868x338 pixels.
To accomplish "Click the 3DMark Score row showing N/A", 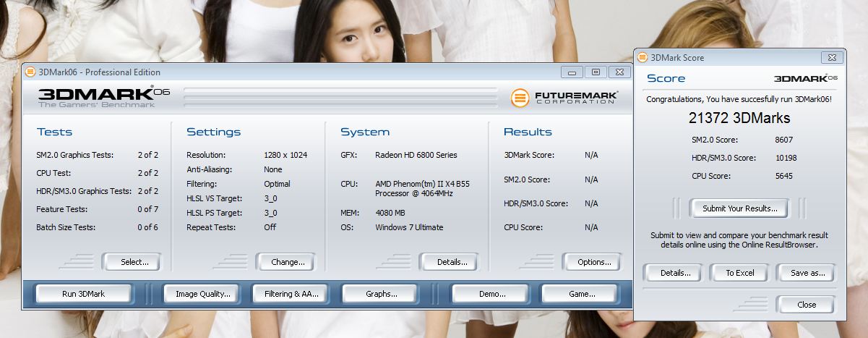I will pyautogui.click(x=551, y=155).
